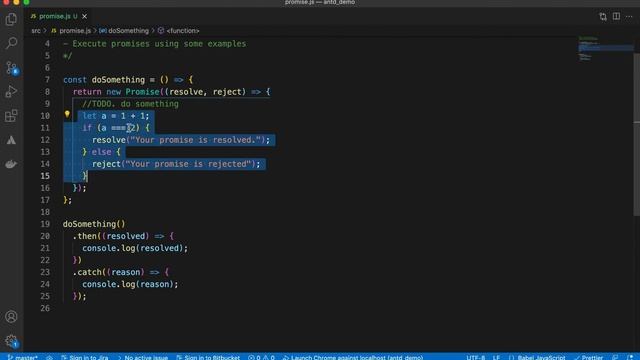Click No active issue status item
The height and width of the screenshot is (360, 640).
(142, 357)
